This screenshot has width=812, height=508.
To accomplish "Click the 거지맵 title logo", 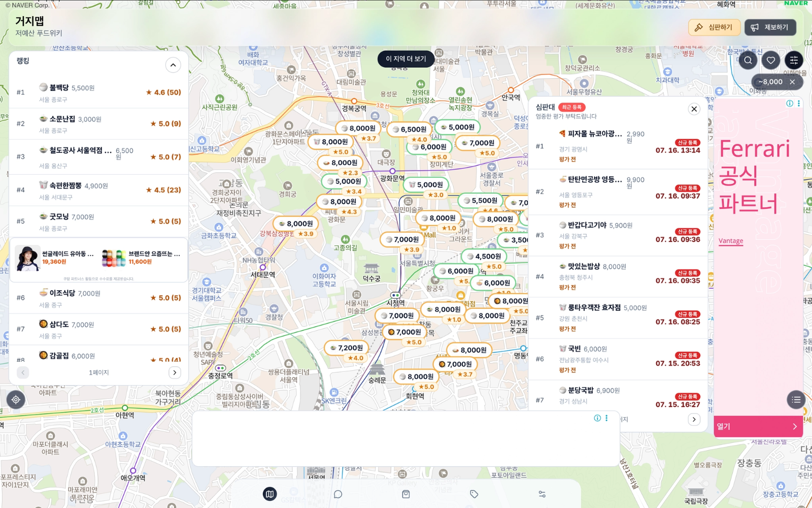I will pyautogui.click(x=29, y=21).
